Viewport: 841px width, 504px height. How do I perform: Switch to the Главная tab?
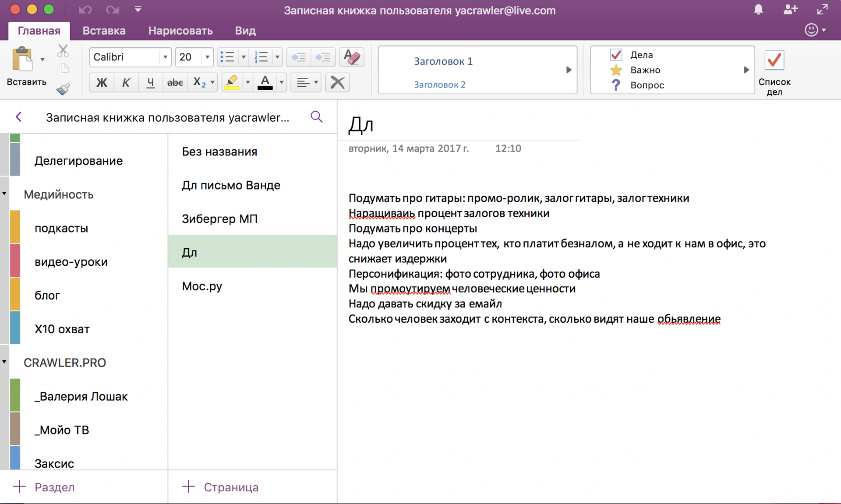click(x=39, y=31)
